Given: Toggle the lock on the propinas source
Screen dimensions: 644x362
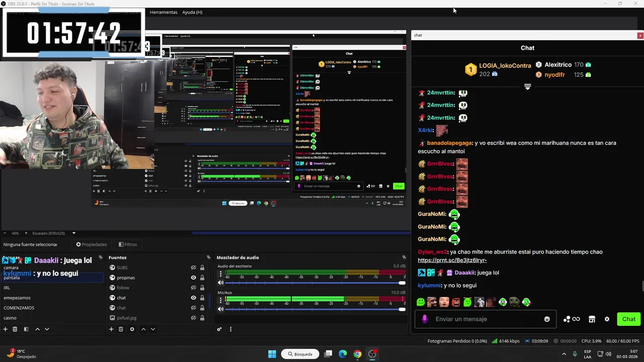Looking at the screenshot, I should [x=202, y=278].
